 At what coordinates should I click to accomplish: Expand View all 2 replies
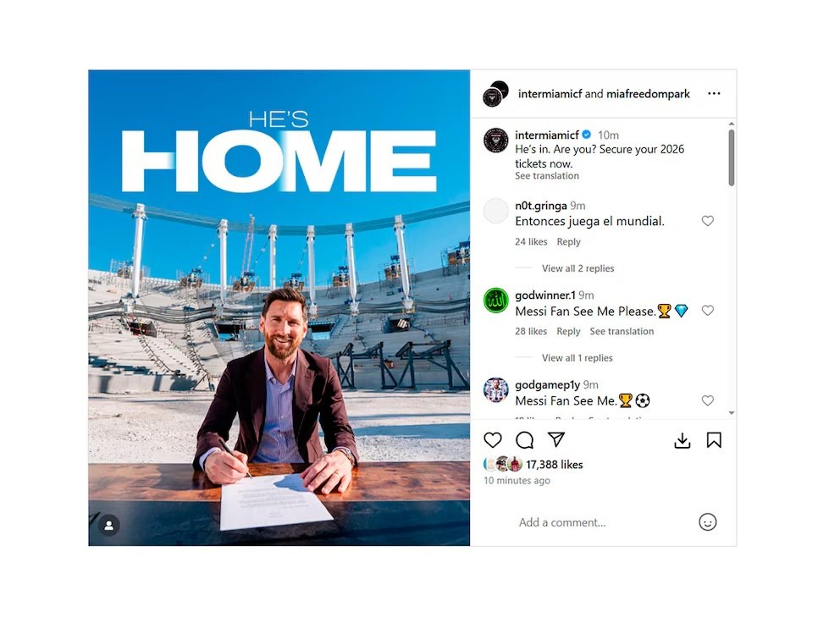click(x=578, y=268)
